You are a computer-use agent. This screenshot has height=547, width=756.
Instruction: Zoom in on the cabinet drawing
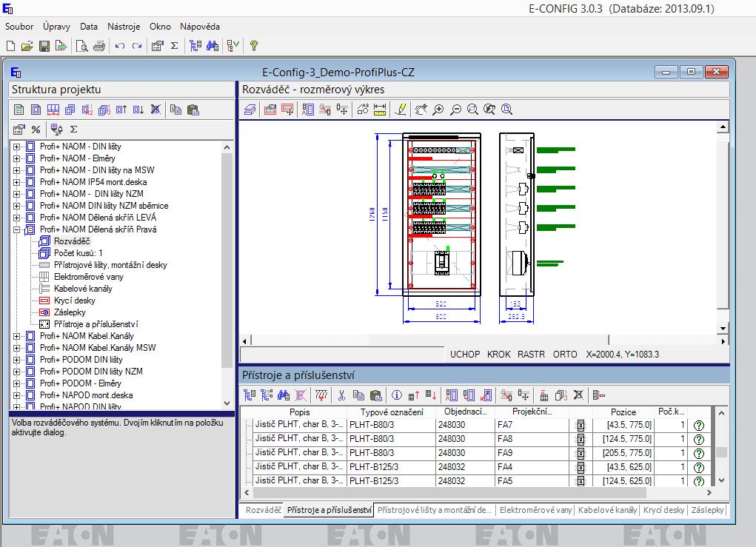[x=438, y=110]
